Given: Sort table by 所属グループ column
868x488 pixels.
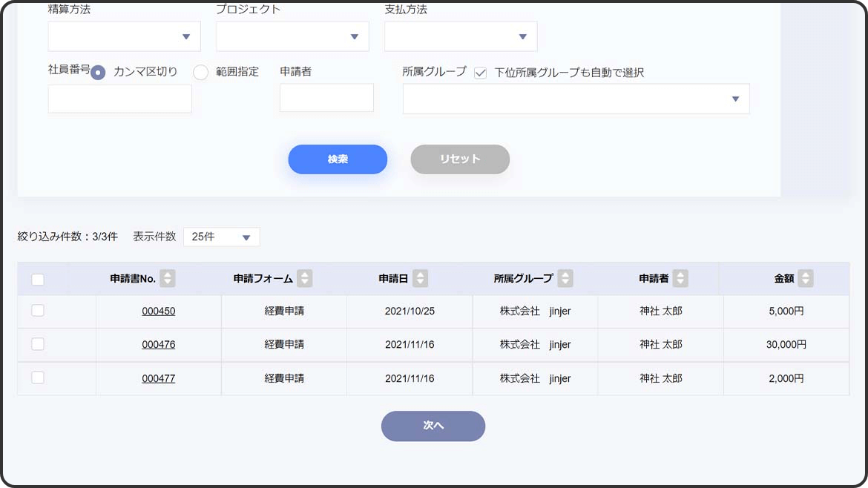Looking at the screenshot, I should 565,279.
